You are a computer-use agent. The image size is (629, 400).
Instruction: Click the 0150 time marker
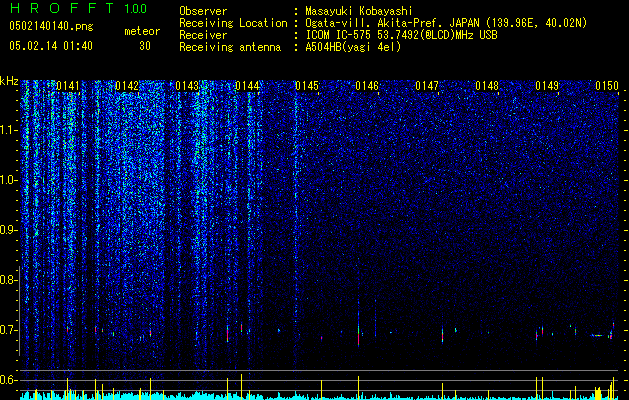point(607,86)
